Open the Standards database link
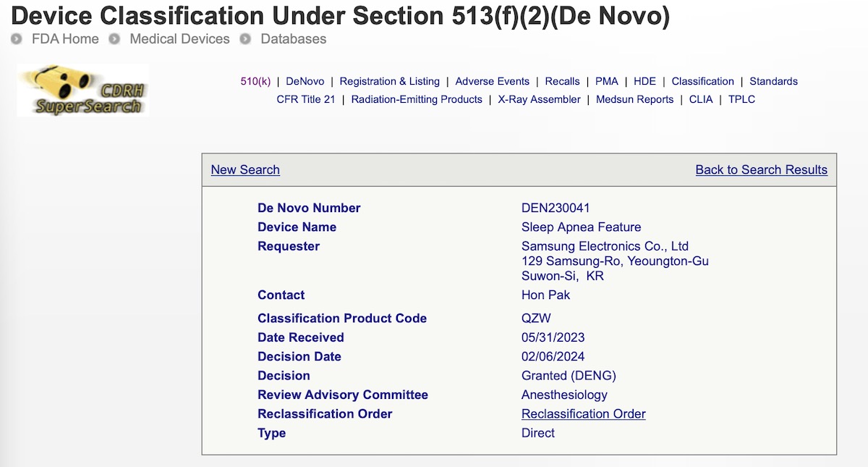This screenshot has height=467, width=868. (x=773, y=81)
